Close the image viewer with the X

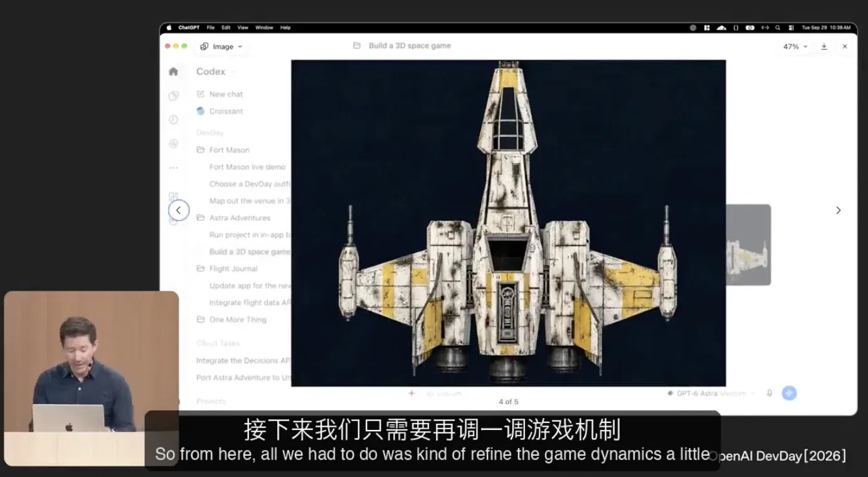click(x=845, y=46)
